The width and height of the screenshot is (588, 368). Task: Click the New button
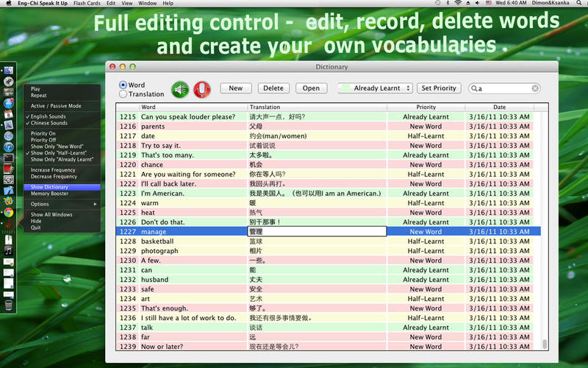point(235,88)
